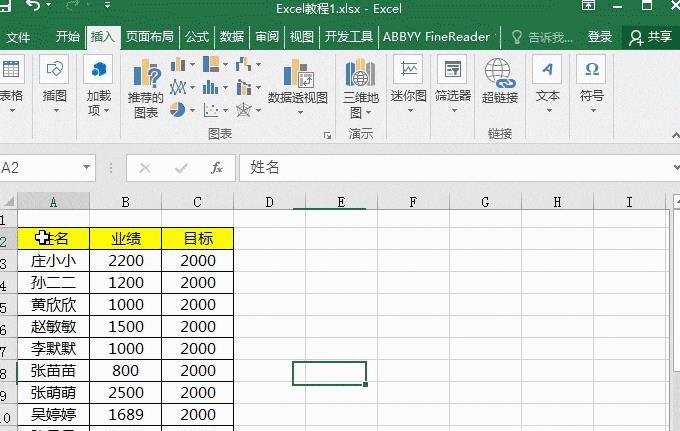This screenshot has width=680, height=431.
Task: Open Undo history dropdown arrow
Action: click(49, 5)
